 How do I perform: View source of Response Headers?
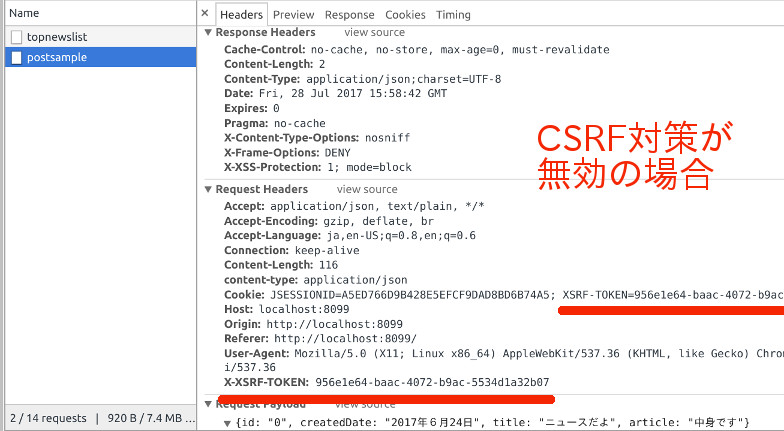click(374, 32)
